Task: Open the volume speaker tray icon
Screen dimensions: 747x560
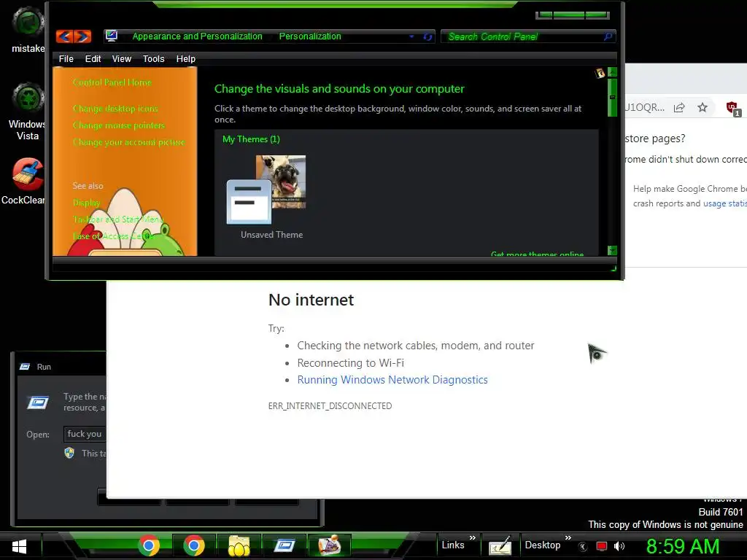Action: point(619,546)
